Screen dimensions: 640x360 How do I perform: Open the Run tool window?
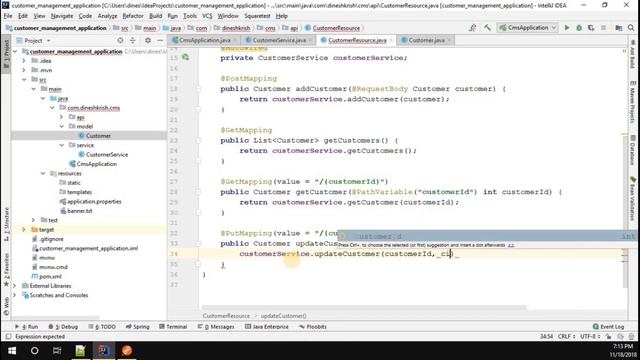pos(26,327)
